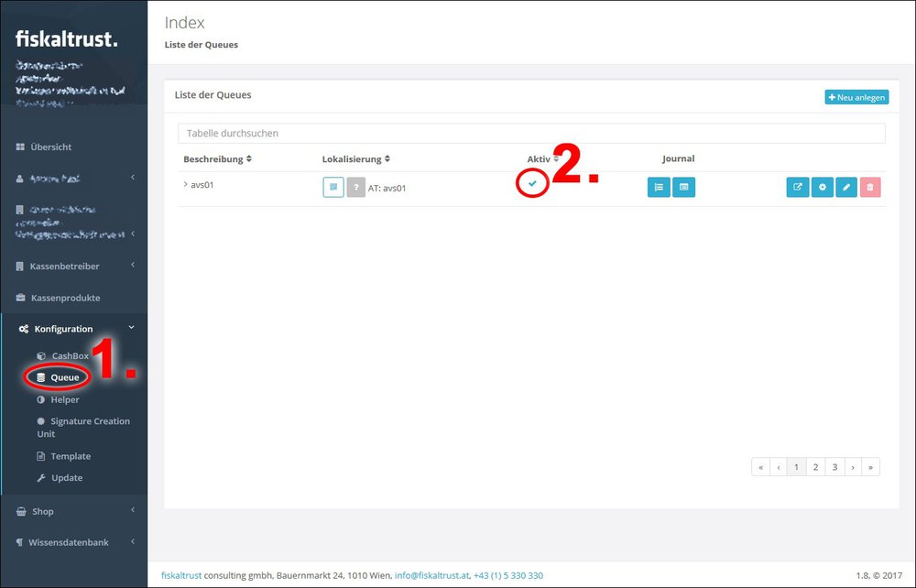Click the QR code icon for avs01
The image size is (916, 588).
click(x=333, y=188)
